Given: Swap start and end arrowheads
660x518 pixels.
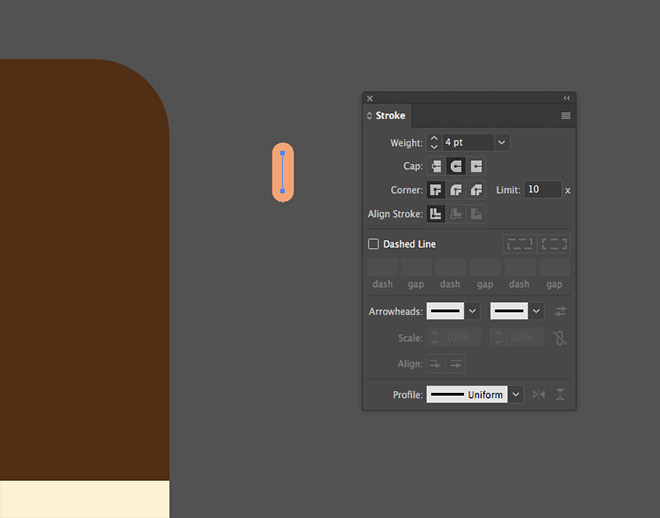Looking at the screenshot, I should click(x=560, y=311).
